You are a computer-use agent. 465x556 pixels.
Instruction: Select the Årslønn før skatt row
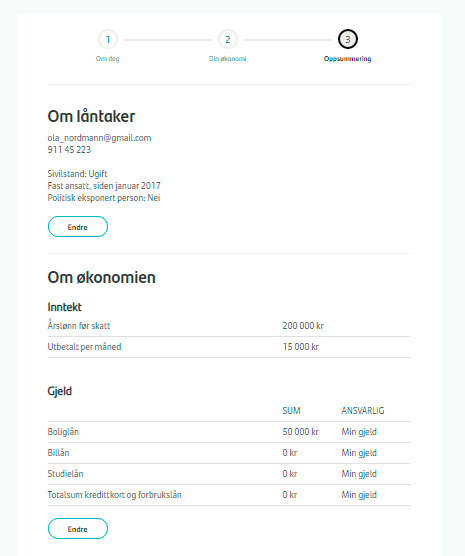point(229,326)
